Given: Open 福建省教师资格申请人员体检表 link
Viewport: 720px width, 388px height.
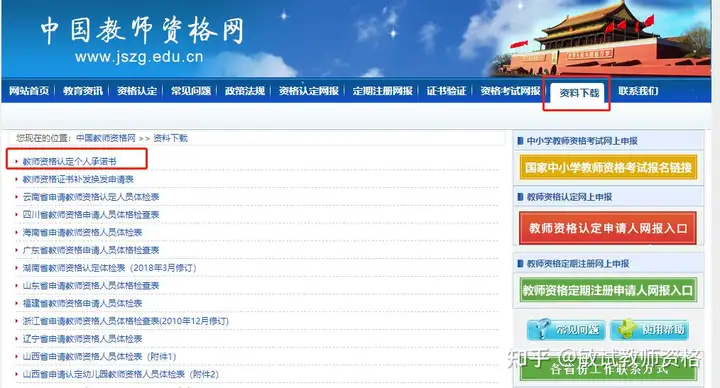Looking at the screenshot, I should pos(83,304).
